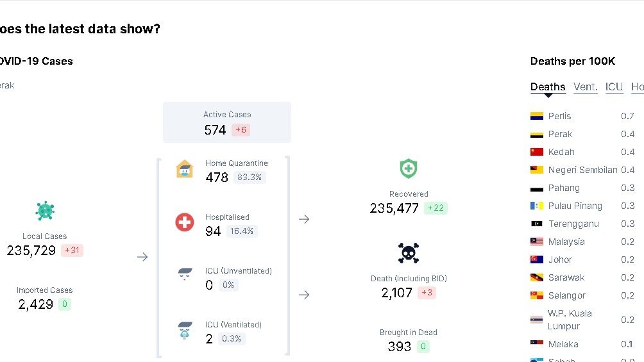Screen dimensions: 644x362
Task: Click the ICU (Unventilated) icon
Action: click(185, 276)
